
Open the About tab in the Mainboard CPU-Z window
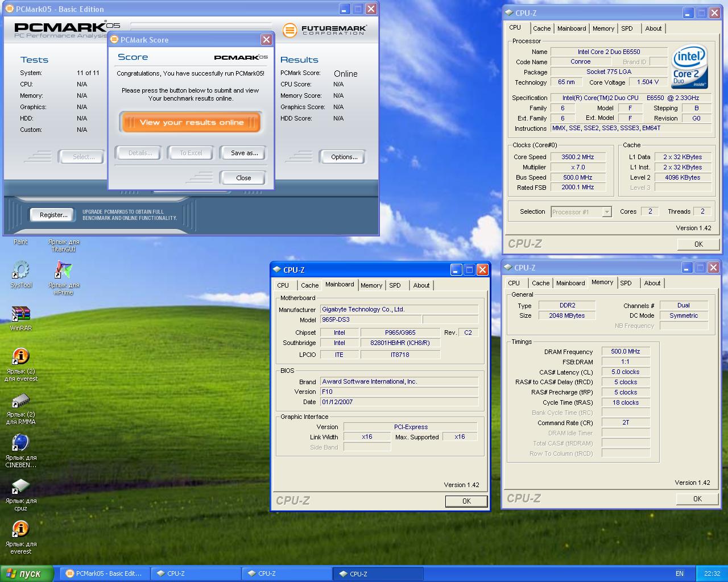pos(421,285)
